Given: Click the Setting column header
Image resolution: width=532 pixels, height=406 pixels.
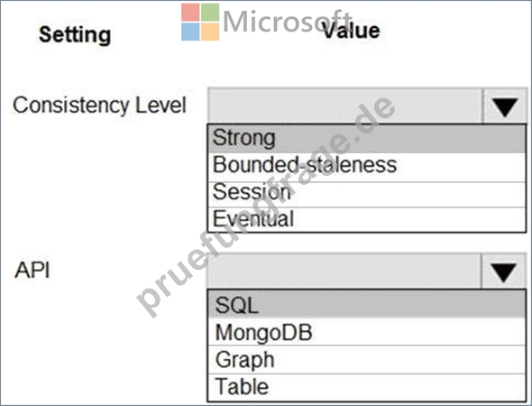Looking at the screenshot, I should pyautogui.click(x=75, y=34).
